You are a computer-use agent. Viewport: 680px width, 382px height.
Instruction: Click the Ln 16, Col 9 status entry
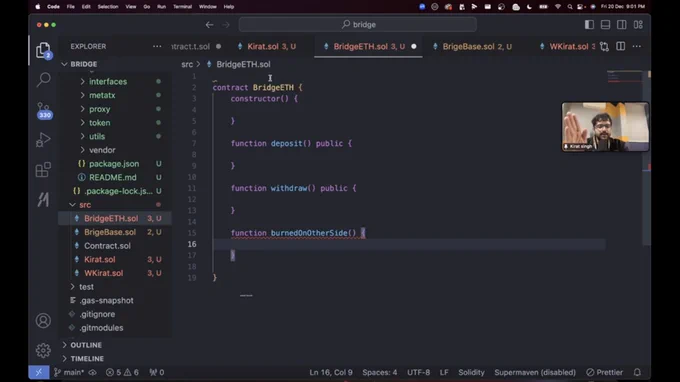[331, 372]
